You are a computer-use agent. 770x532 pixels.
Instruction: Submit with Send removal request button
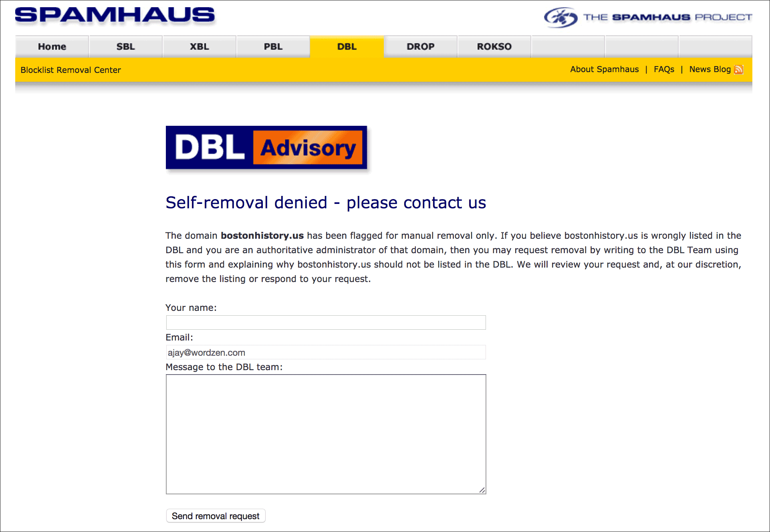tap(216, 516)
